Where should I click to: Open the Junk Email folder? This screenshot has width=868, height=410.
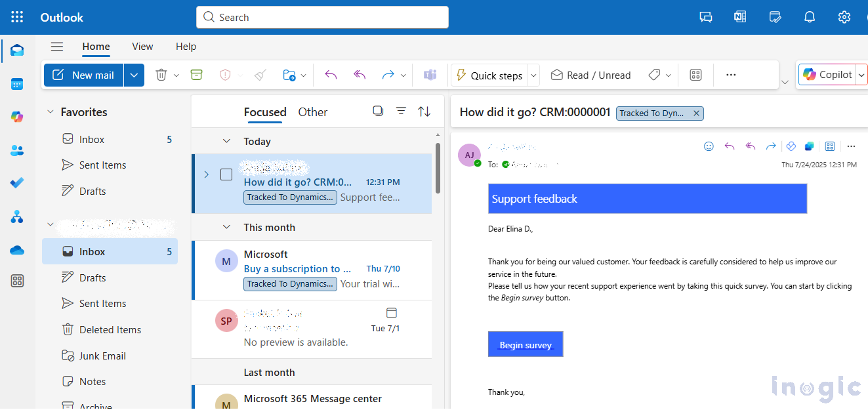102,356
